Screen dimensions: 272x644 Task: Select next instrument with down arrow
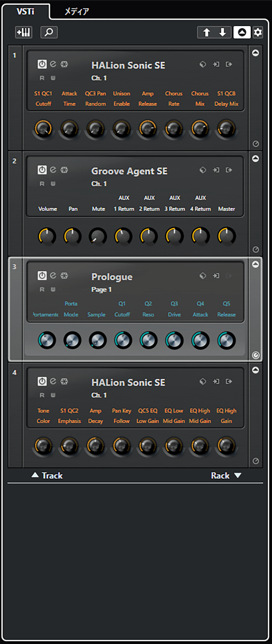click(x=223, y=32)
